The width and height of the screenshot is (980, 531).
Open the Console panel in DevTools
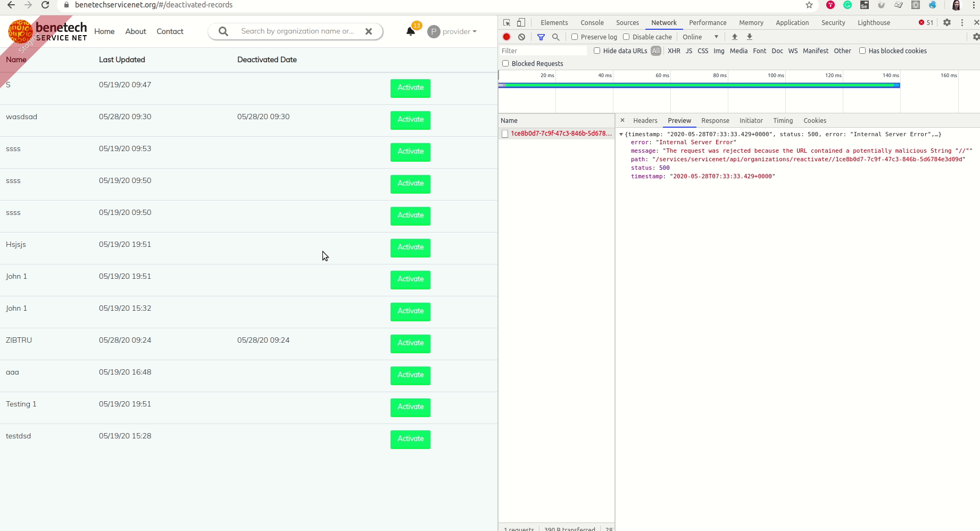point(592,22)
